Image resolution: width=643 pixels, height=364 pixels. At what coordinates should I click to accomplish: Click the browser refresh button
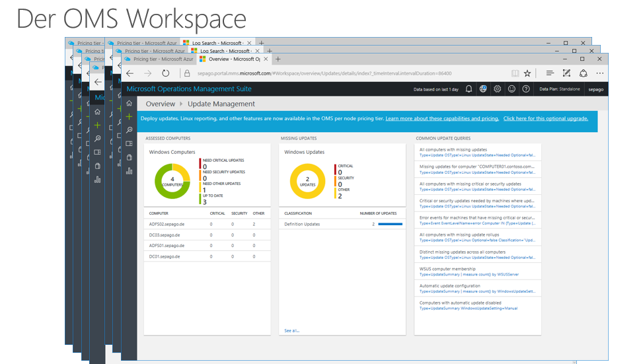tap(166, 73)
